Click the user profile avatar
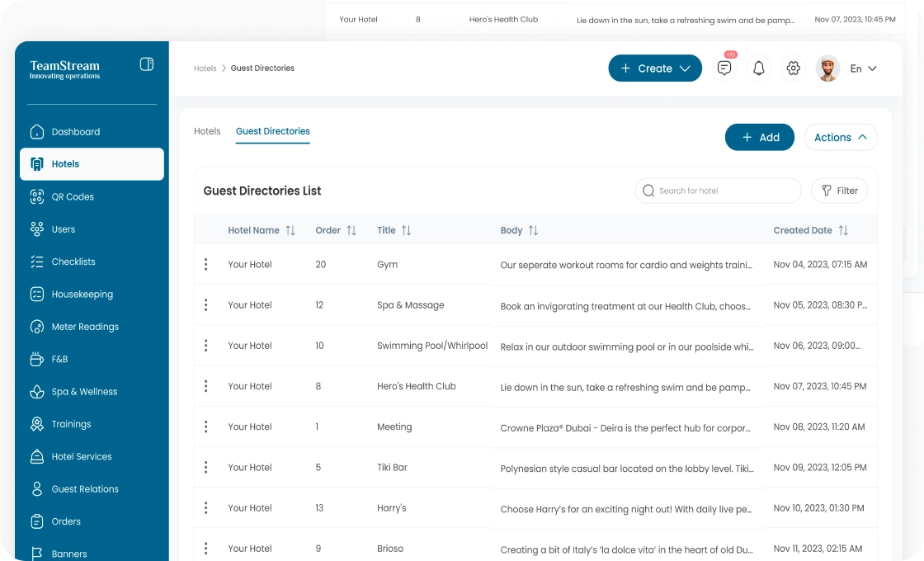 827,68
